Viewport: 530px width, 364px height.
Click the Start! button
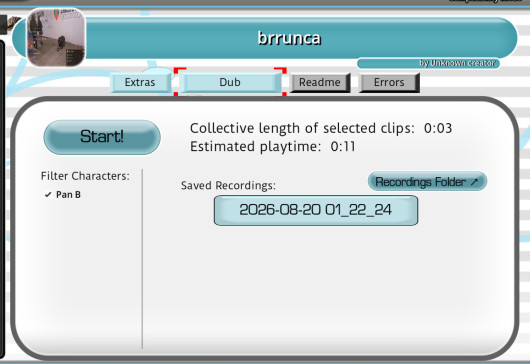[102, 137]
